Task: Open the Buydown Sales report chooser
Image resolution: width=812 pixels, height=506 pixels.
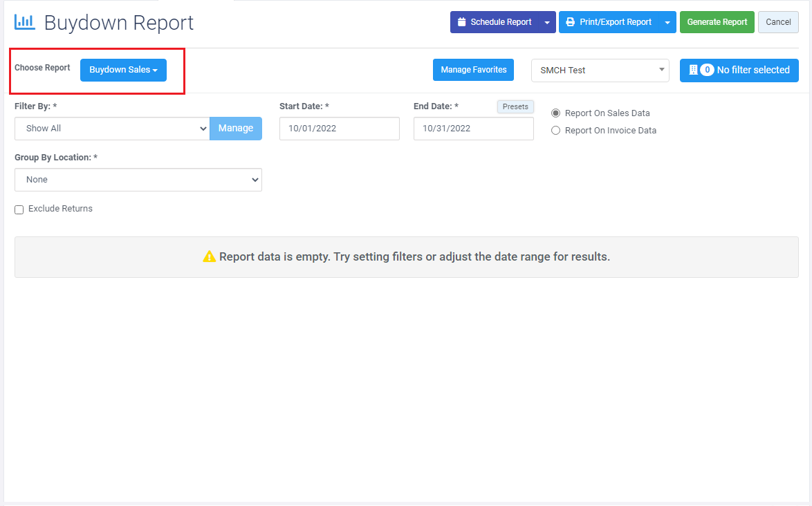Action: 123,70
